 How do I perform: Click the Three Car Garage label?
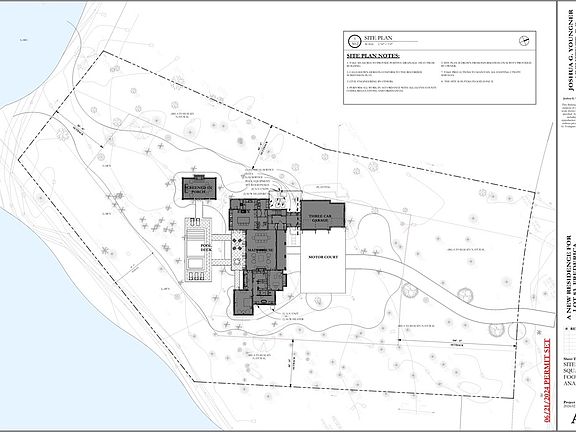tap(320, 218)
